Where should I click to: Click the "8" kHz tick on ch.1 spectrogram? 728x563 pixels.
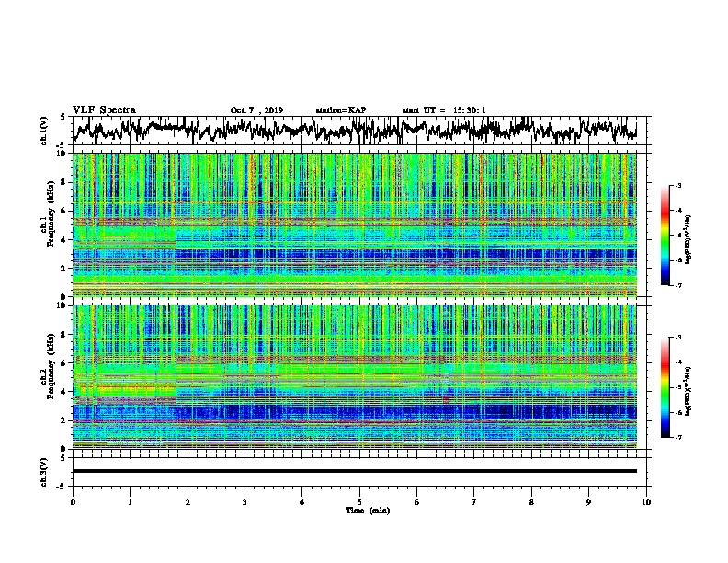[x=65, y=182]
